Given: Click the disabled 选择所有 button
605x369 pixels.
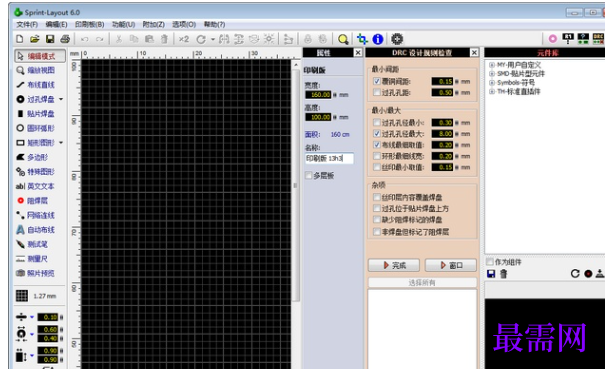Looking at the screenshot, I should [422, 283].
